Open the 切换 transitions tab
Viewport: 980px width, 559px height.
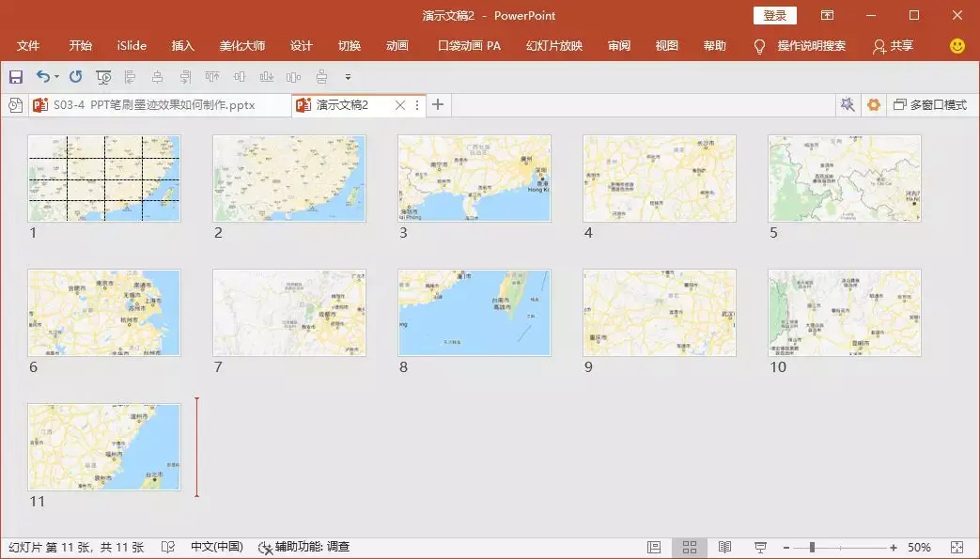pos(350,46)
